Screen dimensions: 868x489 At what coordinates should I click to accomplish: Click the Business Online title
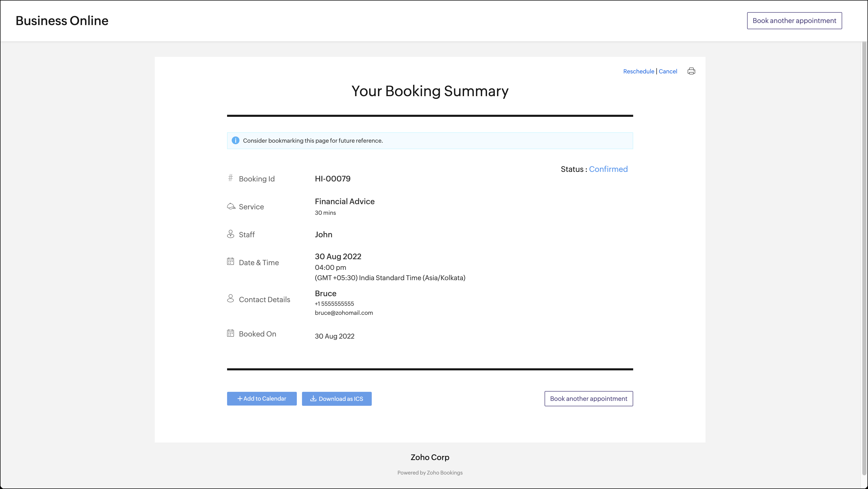click(x=62, y=21)
